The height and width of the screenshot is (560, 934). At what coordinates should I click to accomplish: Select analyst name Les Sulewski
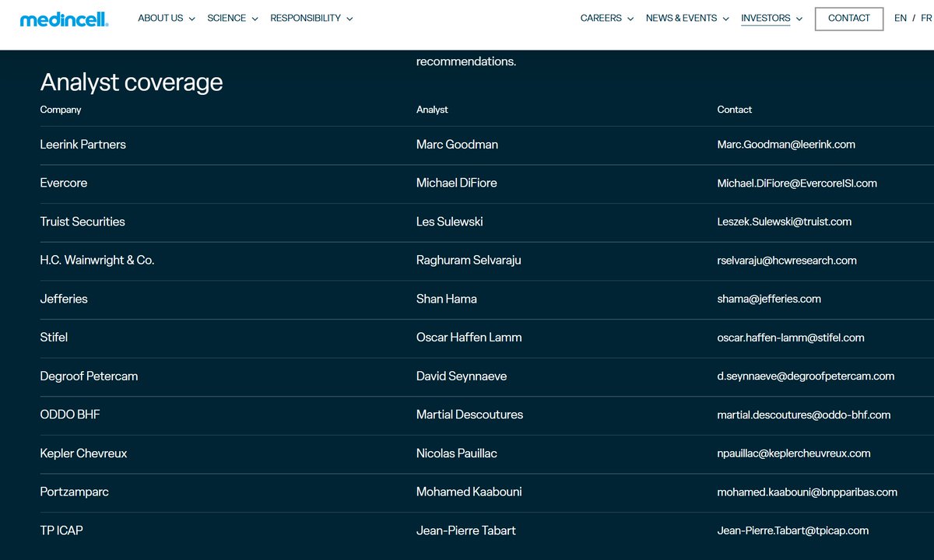[x=450, y=222]
